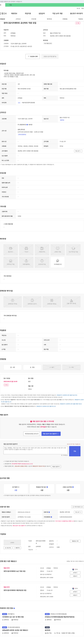This screenshot has width=84, height=644.
Task: Click the 고용24 site logo
Action: 3,13
